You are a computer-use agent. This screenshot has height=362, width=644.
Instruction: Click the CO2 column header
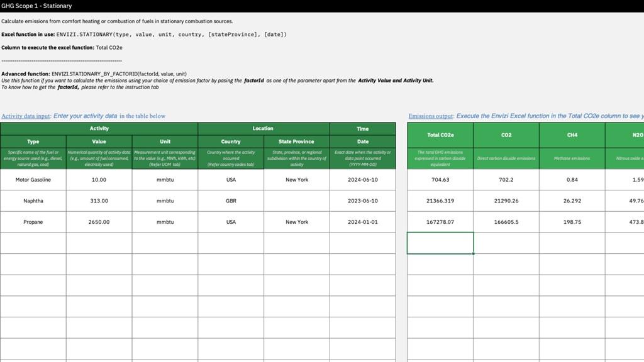coord(506,135)
